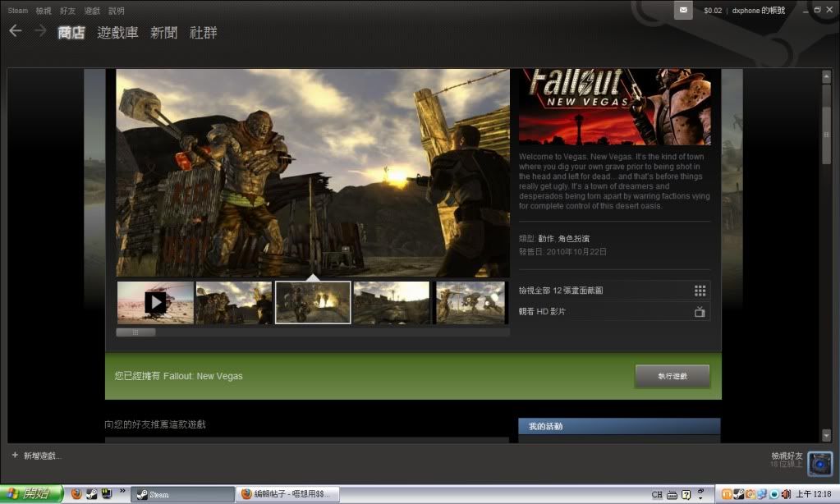Click the page scrollbar down arrow
Viewport: 840px width, 504px height.
826,435
